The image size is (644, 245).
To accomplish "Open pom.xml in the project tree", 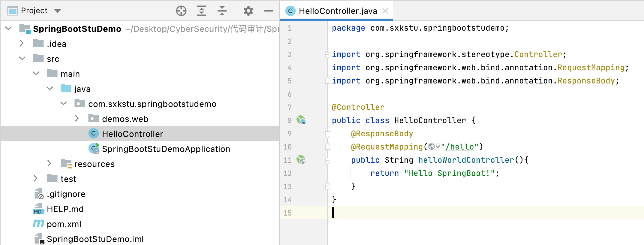I will click(x=64, y=224).
